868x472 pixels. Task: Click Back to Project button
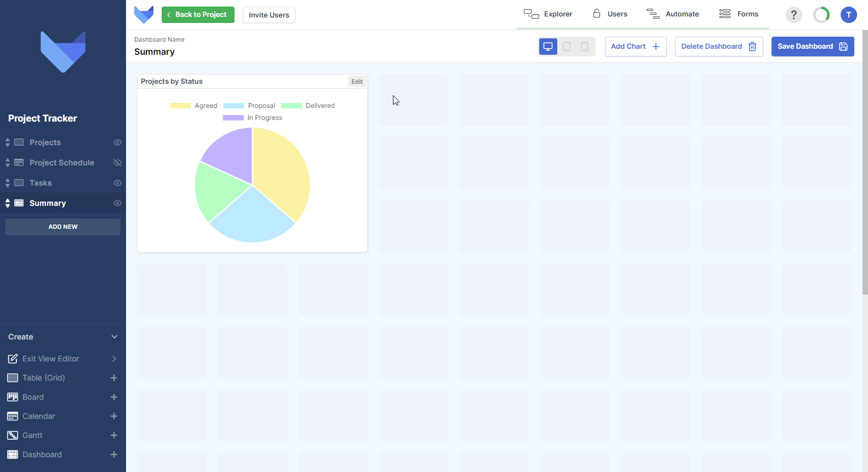(198, 15)
